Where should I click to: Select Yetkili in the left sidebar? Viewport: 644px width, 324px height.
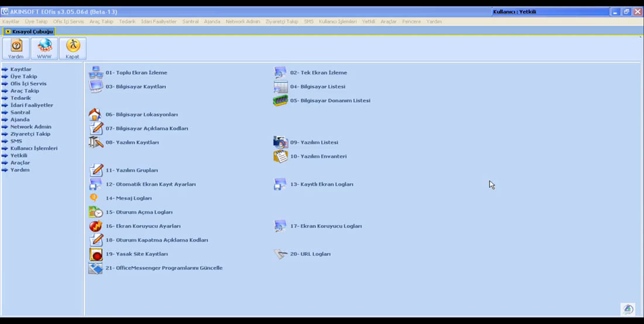click(19, 156)
